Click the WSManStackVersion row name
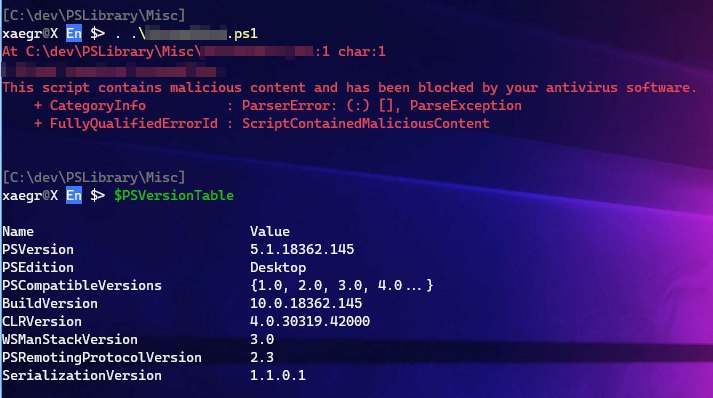The image size is (713, 398). coord(70,339)
